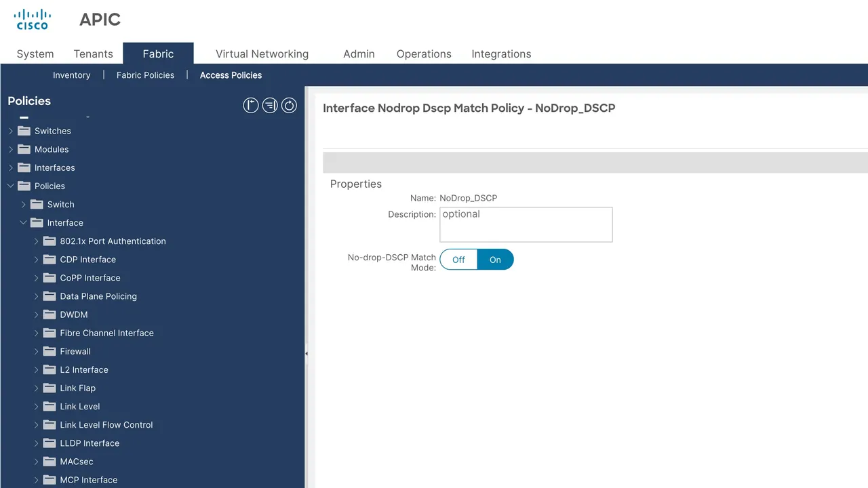
Task: Collapse the Policies tree node chevron
Action: (x=11, y=186)
